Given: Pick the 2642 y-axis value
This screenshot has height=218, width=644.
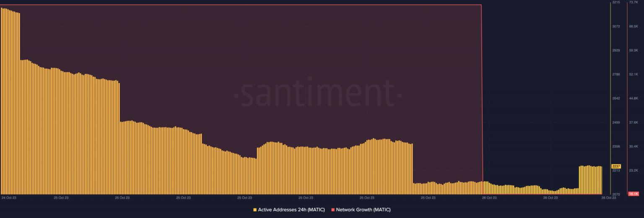Looking at the screenshot, I should coord(616,99).
